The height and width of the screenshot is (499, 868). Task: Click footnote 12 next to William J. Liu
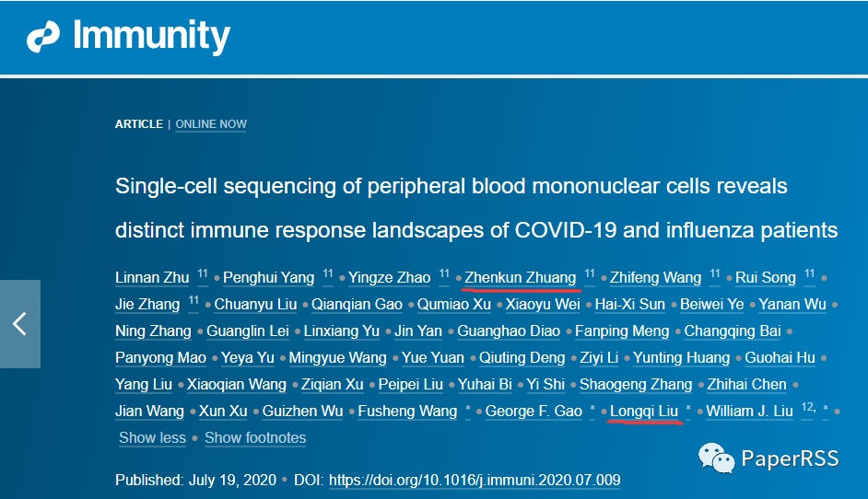coord(808,408)
